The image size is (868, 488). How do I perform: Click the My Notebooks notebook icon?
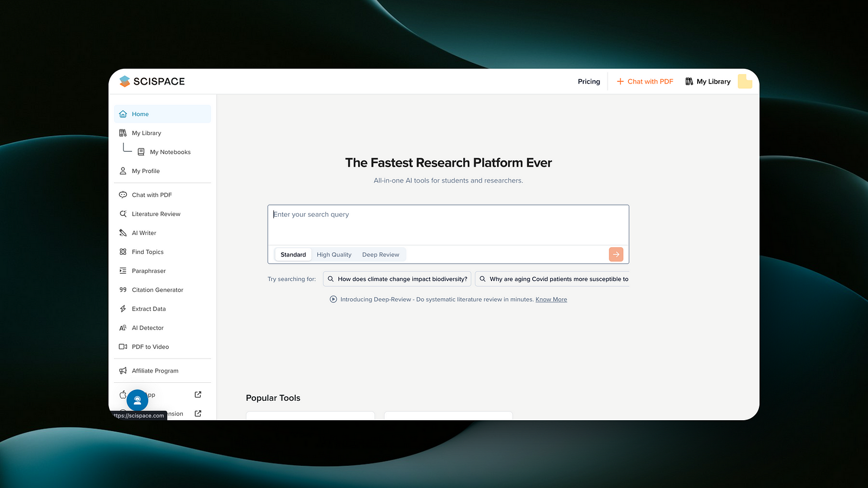(x=141, y=152)
